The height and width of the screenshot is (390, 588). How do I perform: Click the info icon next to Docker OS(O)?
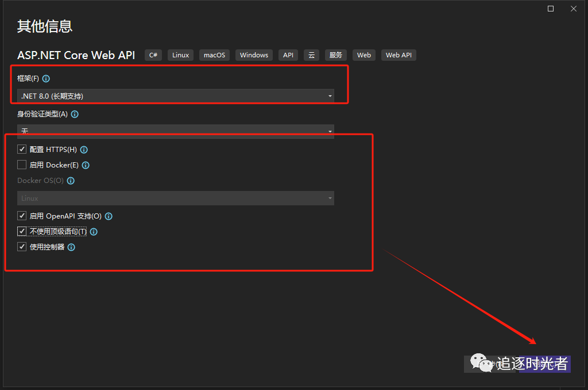click(71, 181)
